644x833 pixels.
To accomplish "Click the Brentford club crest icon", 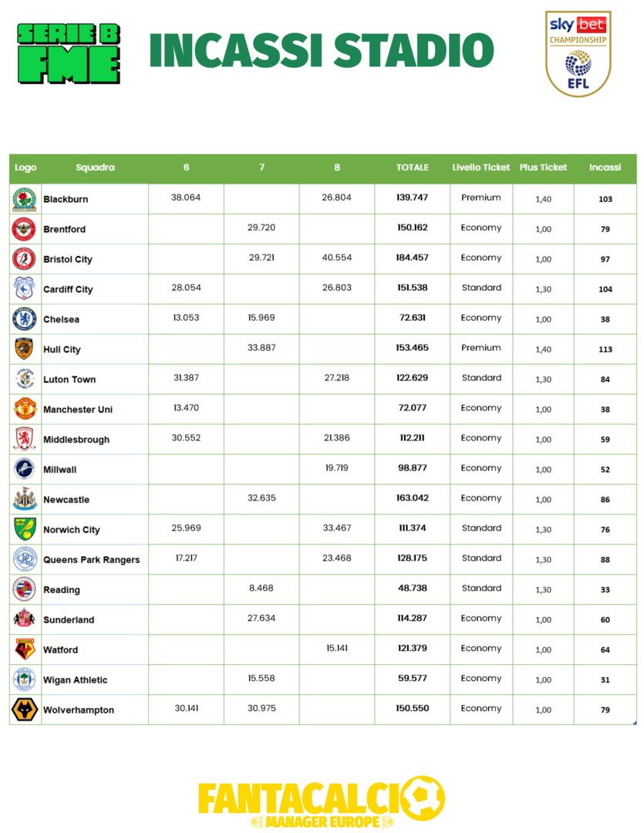I will (x=25, y=230).
